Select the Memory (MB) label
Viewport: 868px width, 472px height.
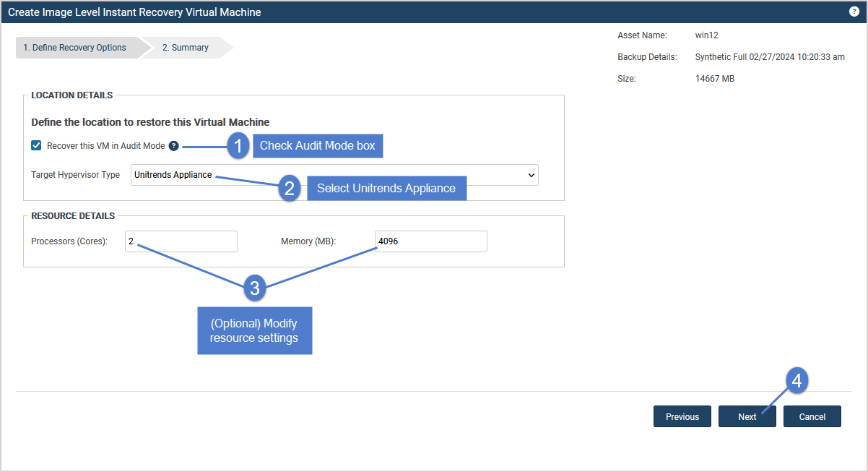[x=308, y=241]
